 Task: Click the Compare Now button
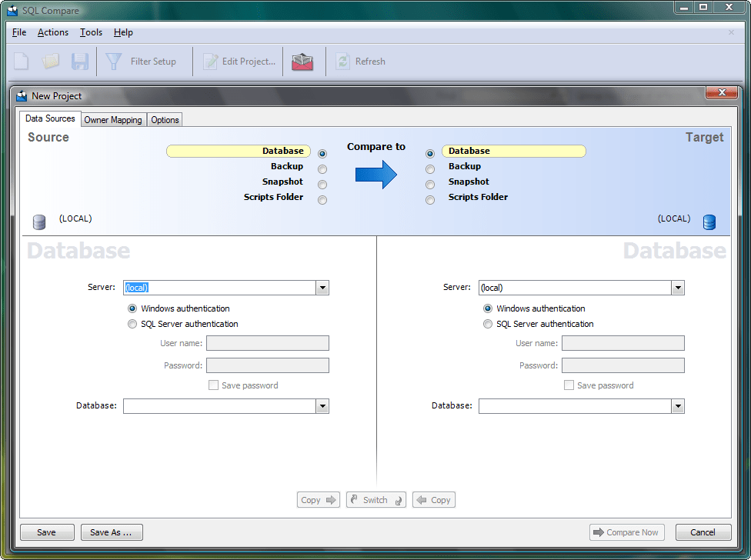pyautogui.click(x=626, y=532)
